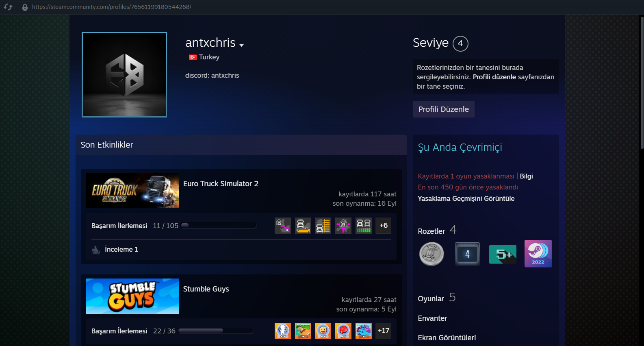The height and width of the screenshot is (346, 644).
Task: Click the 'En son 450 gün önce yasaklandı' text
Action: 468,187
